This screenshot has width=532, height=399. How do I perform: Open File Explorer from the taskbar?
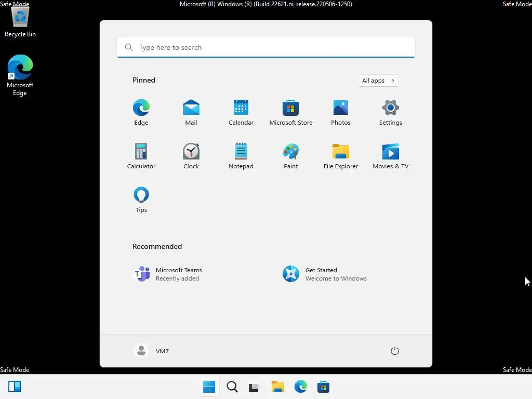click(277, 387)
